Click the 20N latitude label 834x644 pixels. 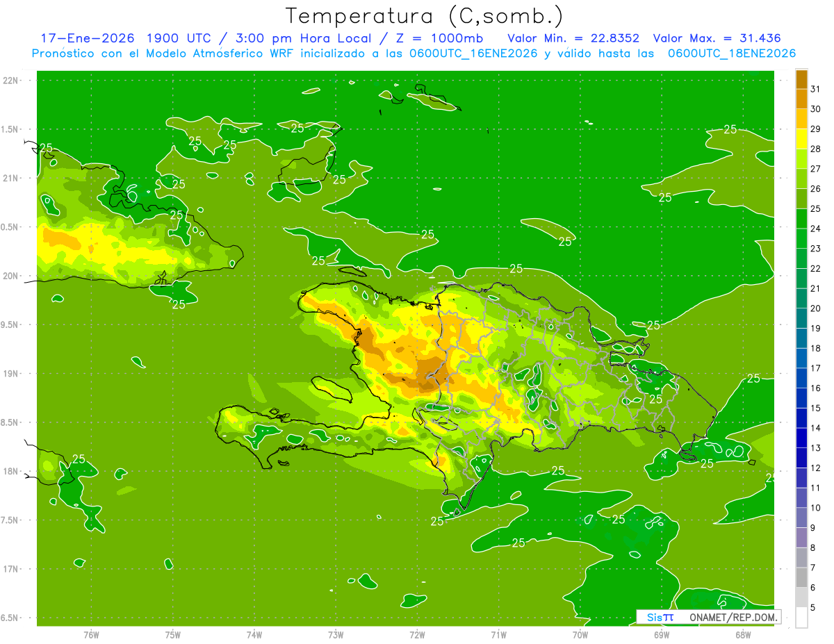click(x=11, y=276)
